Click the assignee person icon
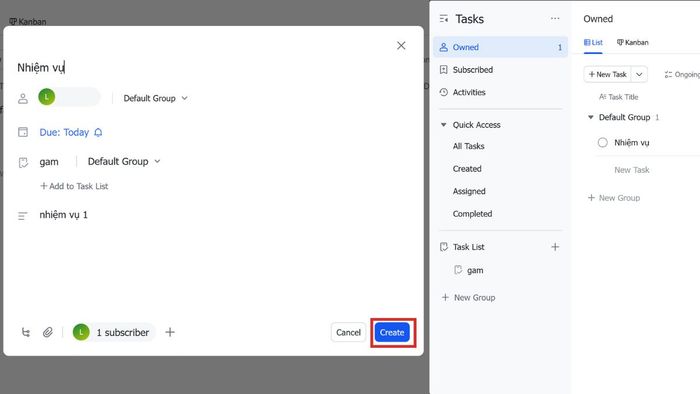 click(x=23, y=98)
